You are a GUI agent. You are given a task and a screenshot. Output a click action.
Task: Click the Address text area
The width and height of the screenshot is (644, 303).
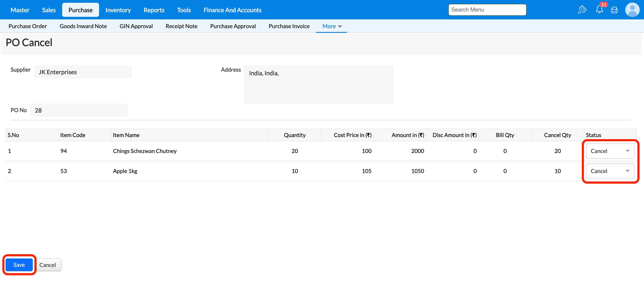(319, 85)
